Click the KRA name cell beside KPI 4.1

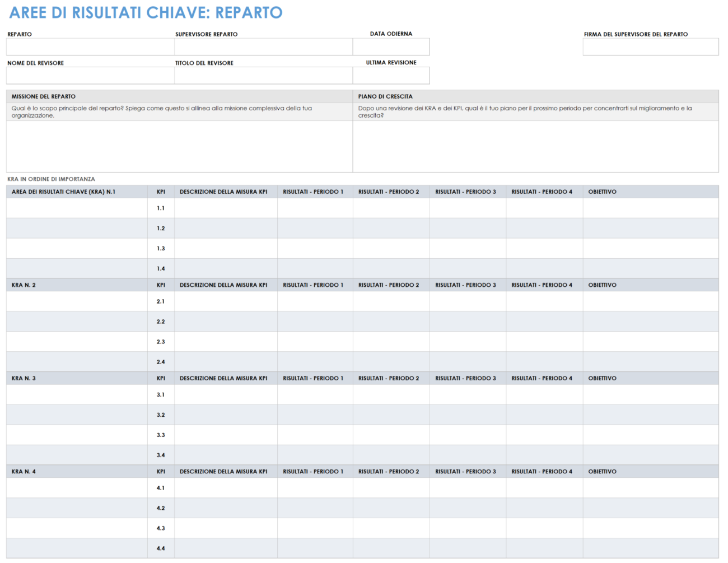(77, 488)
